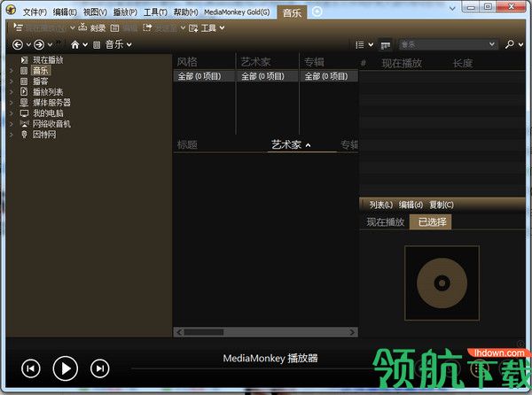
Task: Sort track list by 艺术家 column header
Action: [286, 144]
